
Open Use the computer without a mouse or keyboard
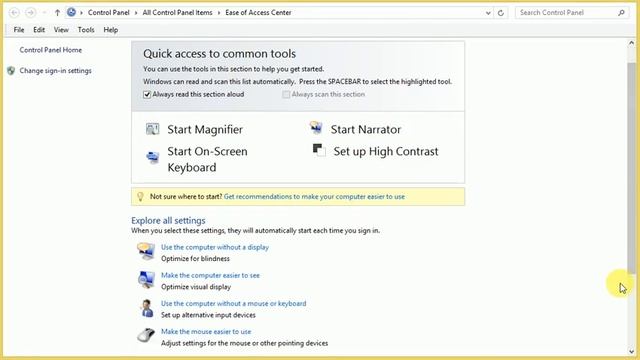pyautogui.click(x=233, y=304)
